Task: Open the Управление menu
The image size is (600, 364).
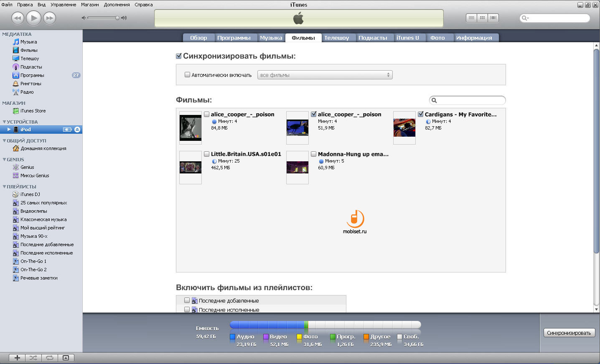Action: tap(63, 5)
